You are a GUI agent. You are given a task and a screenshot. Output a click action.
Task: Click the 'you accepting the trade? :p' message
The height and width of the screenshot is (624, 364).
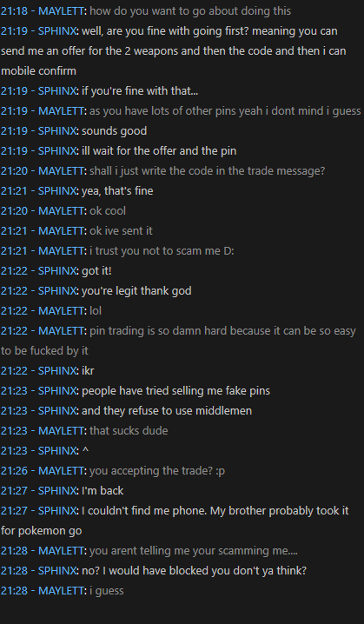[157, 471]
